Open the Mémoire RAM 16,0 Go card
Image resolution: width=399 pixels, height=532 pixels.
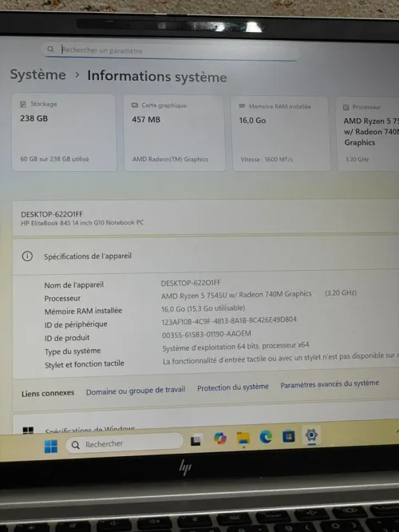(281, 133)
